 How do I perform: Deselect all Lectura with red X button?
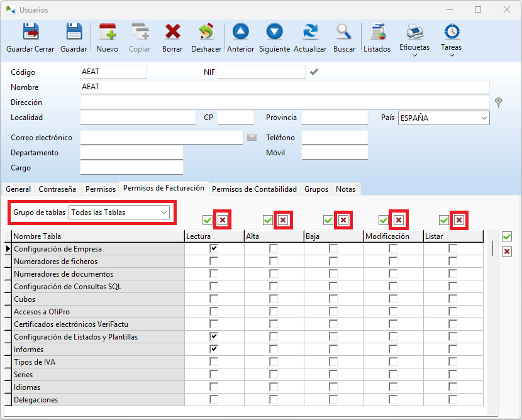coord(223,220)
